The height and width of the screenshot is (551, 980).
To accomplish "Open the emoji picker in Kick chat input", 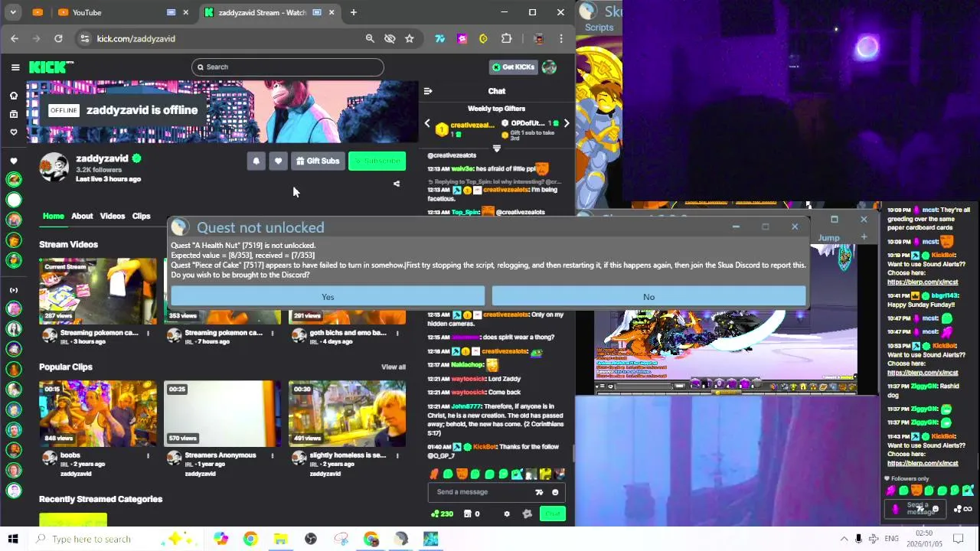I will [x=555, y=492].
